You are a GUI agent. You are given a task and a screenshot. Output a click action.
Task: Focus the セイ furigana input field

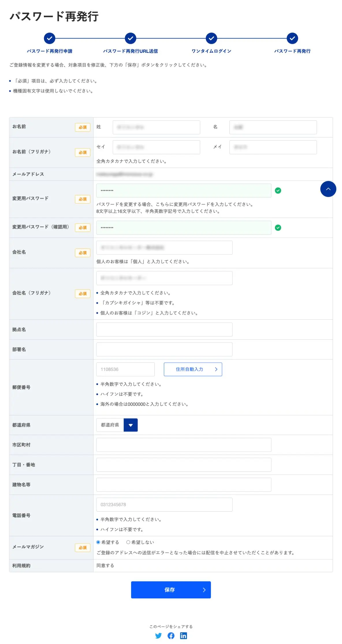[156, 147]
